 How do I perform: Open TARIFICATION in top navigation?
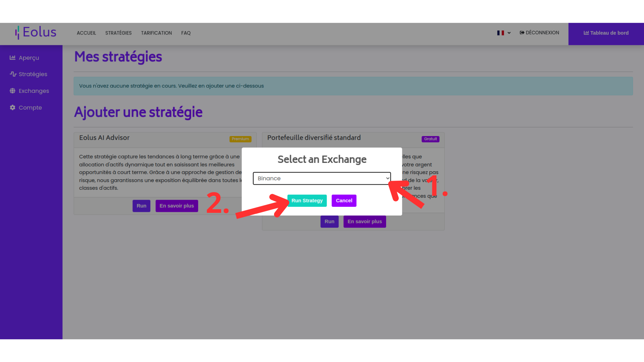(x=156, y=33)
